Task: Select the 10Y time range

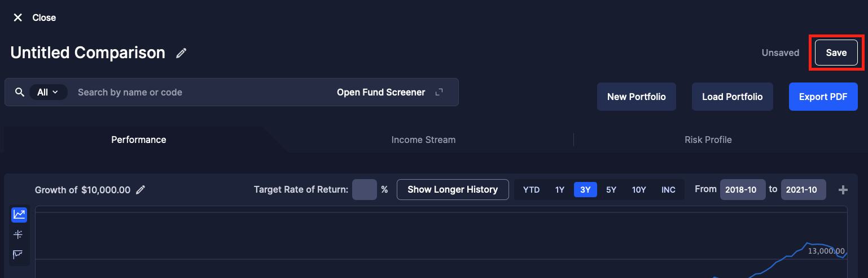Action: (639, 190)
